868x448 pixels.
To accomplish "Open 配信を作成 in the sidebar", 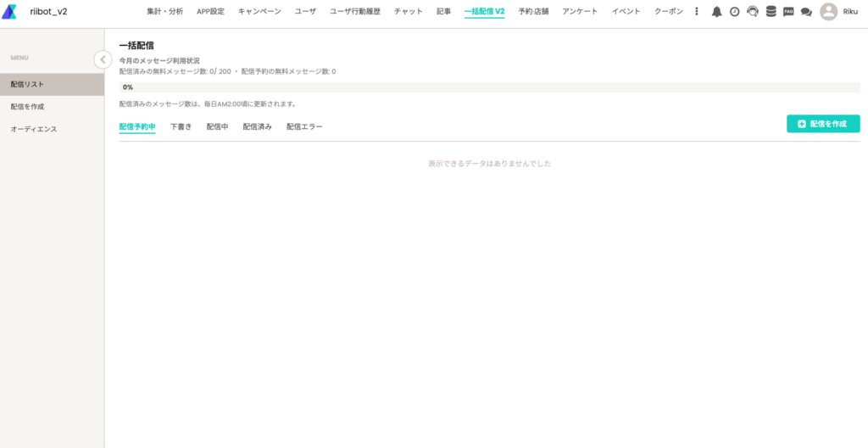I will 27,107.
